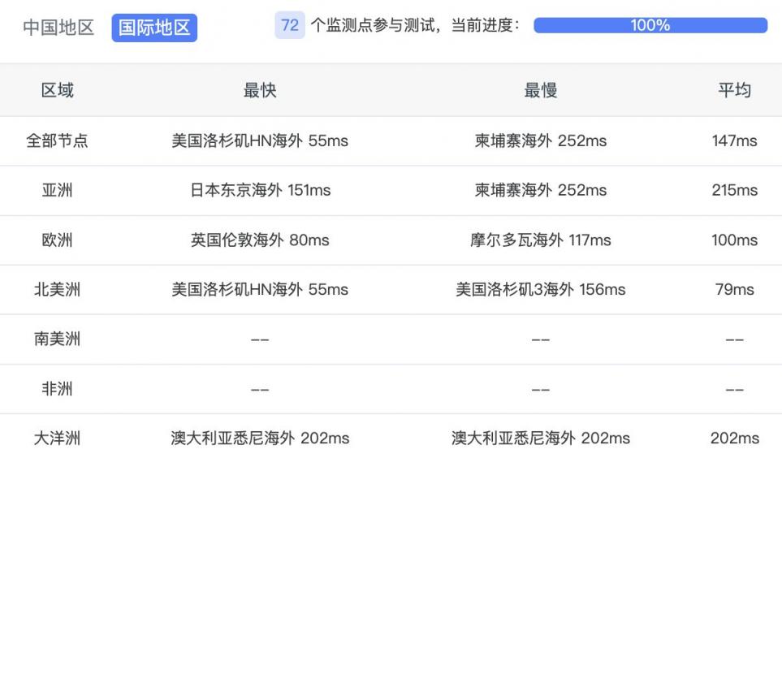The height and width of the screenshot is (700, 782).
Task: Click 日本东京海外 151ms fastest entry
Action: (260, 191)
